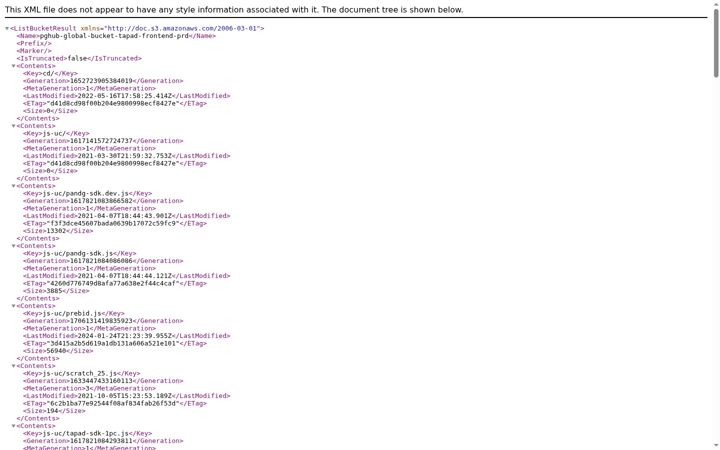Image resolution: width=720 pixels, height=450 pixels.
Task: Click the empty Marker tag line
Action: pyautogui.click(x=34, y=51)
